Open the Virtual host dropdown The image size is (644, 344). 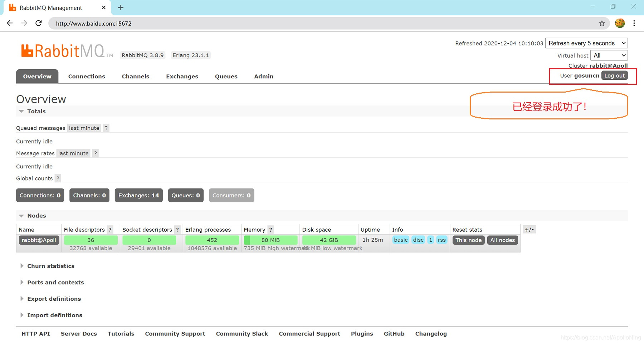tap(609, 55)
